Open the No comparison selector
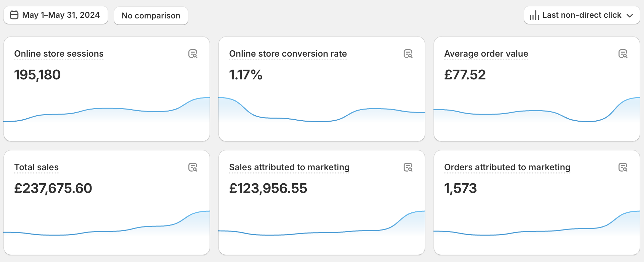This screenshot has width=644, height=262. click(151, 16)
